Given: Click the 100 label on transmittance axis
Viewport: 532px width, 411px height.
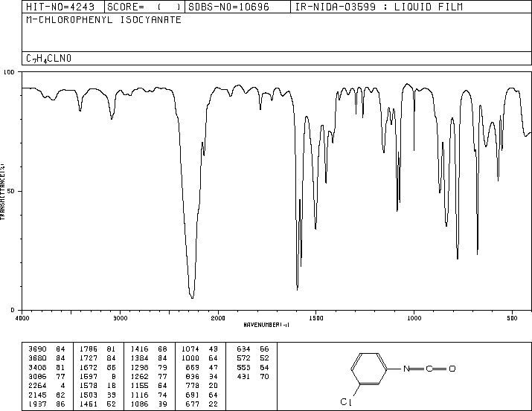Looking at the screenshot, I should pos(9,72).
